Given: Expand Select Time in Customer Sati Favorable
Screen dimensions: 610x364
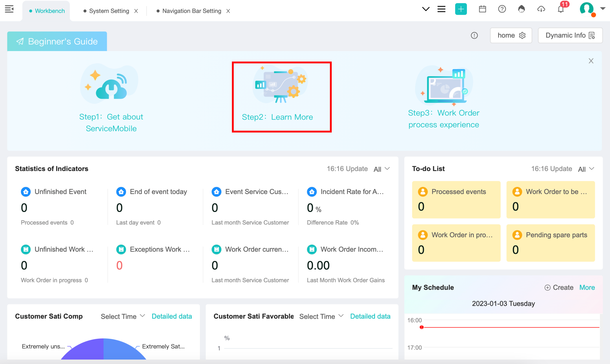Looking at the screenshot, I should pyautogui.click(x=321, y=316).
